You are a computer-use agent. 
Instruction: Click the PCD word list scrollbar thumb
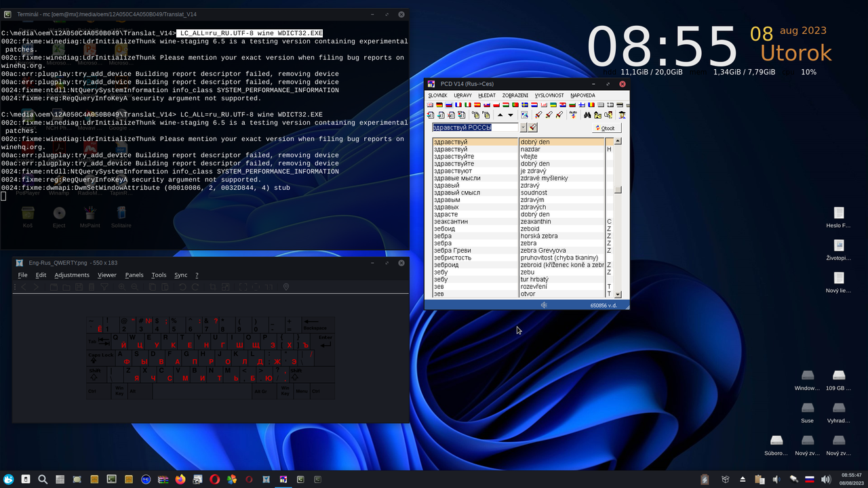click(x=618, y=190)
